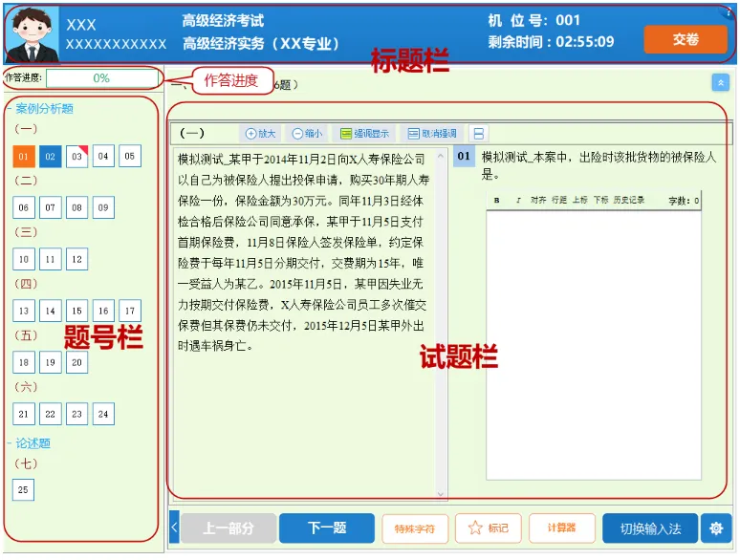Open the settings gear icon

pyautogui.click(x=715, y=528)
